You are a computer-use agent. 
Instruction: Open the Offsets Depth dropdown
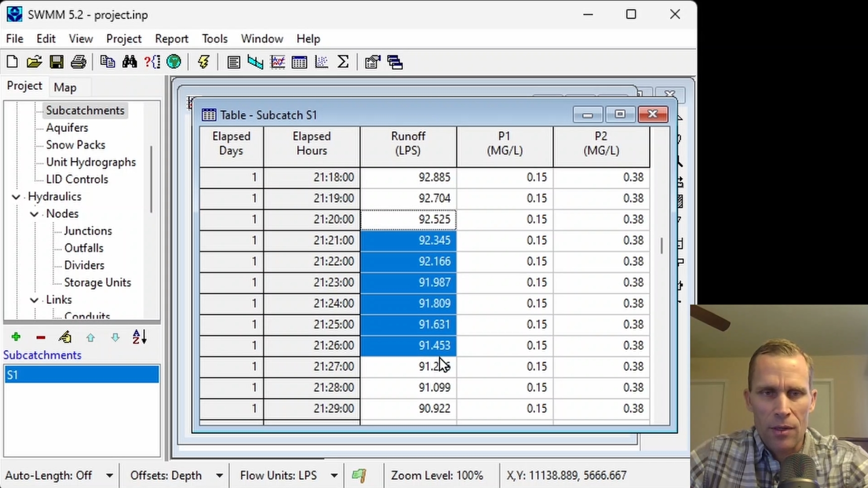(x=219, y=476)
